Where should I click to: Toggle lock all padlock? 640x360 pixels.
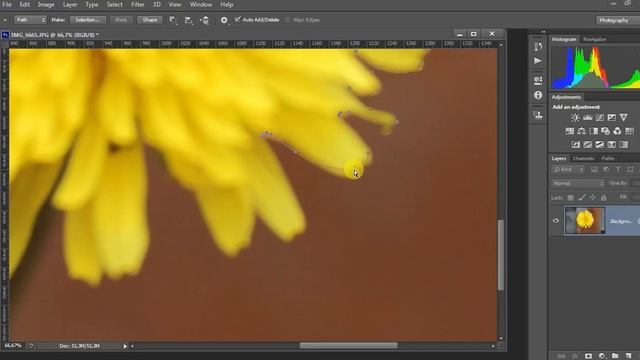pyautogui.click(x=604, y=198)
